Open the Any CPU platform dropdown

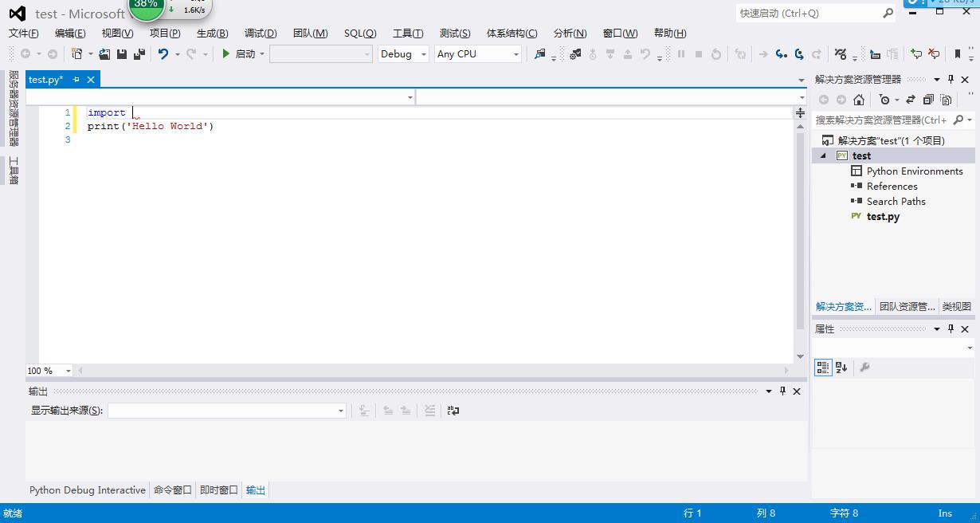coord(478,54)
